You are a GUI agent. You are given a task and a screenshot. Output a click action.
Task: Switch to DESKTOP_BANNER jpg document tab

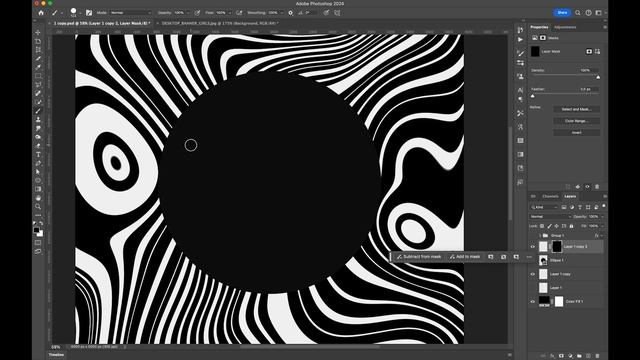click(220, 24)
